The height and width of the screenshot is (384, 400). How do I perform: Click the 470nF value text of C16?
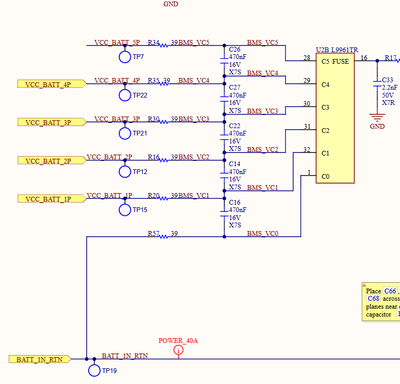(238, 210)
